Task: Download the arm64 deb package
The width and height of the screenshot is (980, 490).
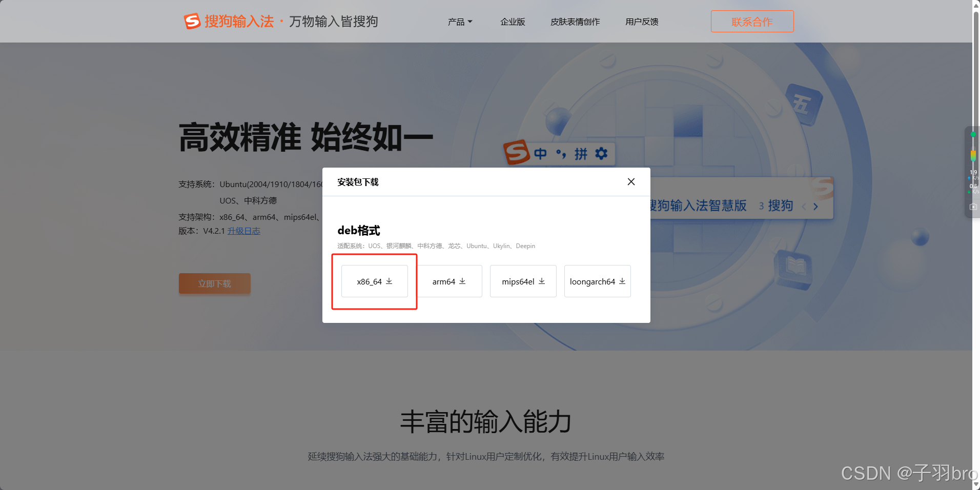Action: tap(449, 281)
